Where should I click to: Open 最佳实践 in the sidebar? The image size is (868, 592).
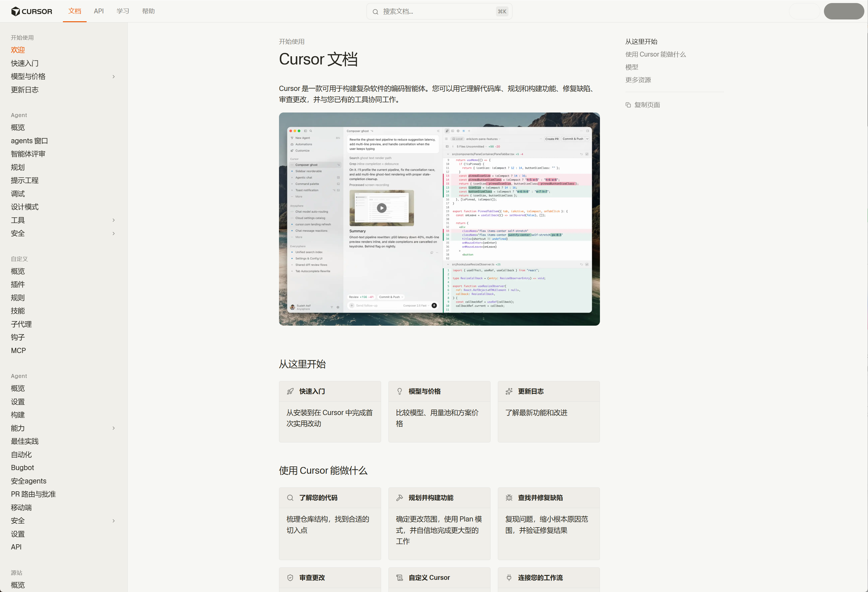pyautogui.click(x=25, y=441)
